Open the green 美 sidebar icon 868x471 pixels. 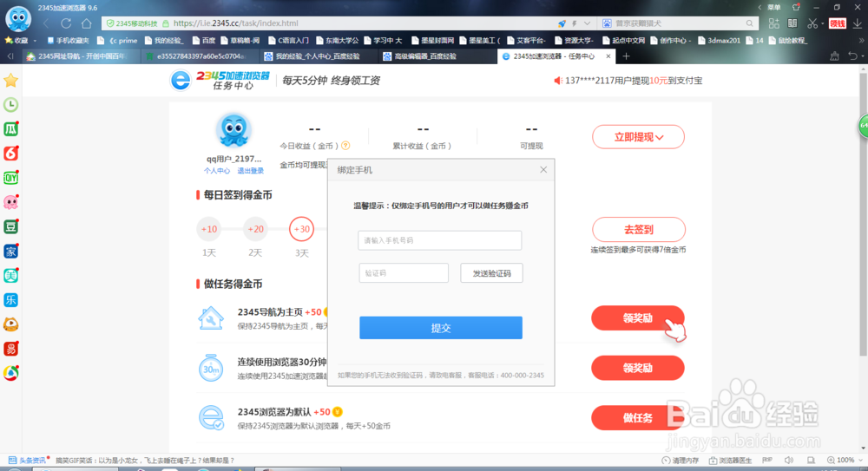(x=10, y=275)
